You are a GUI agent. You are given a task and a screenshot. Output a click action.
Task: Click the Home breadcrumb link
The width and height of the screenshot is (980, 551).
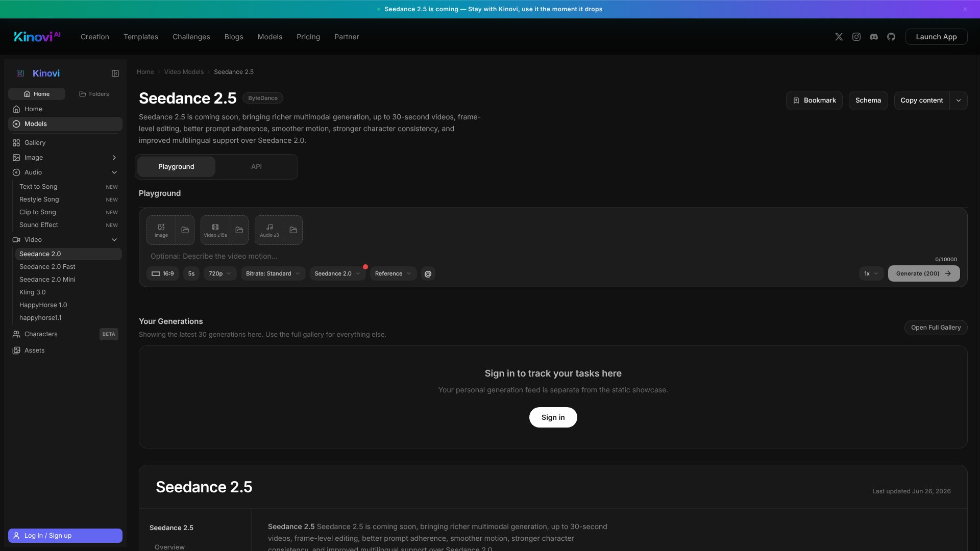click(x=145, y=72)
